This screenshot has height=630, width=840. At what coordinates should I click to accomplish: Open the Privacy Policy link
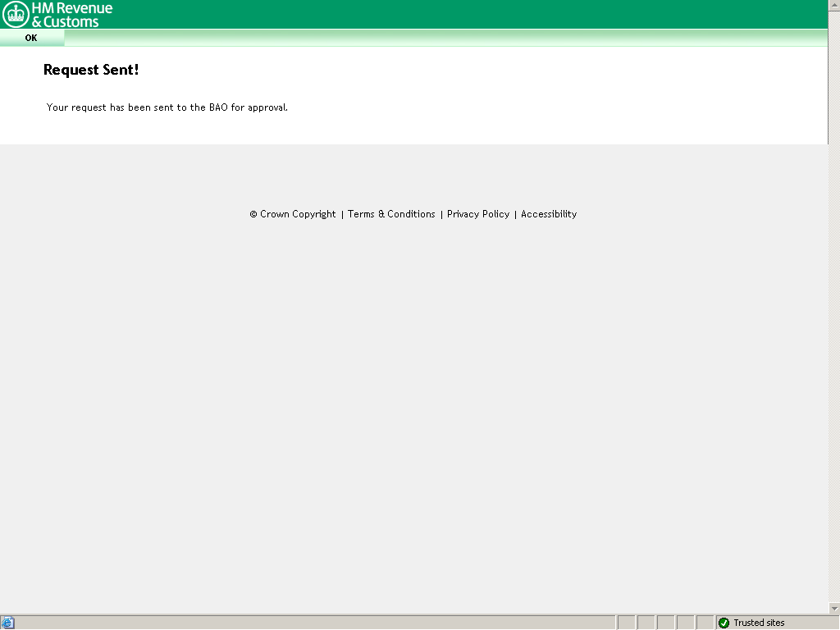point(478,214)
